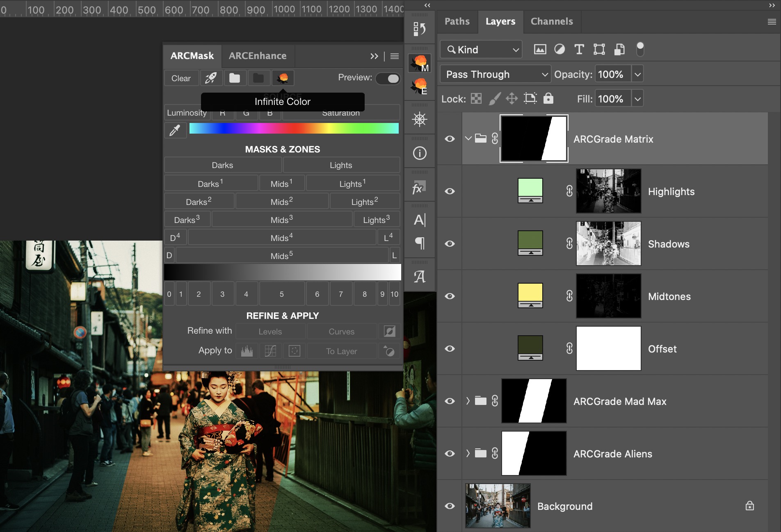Hide the Offset layer
The height and width of the screenshot is (532, 781).
click(450, 349)
